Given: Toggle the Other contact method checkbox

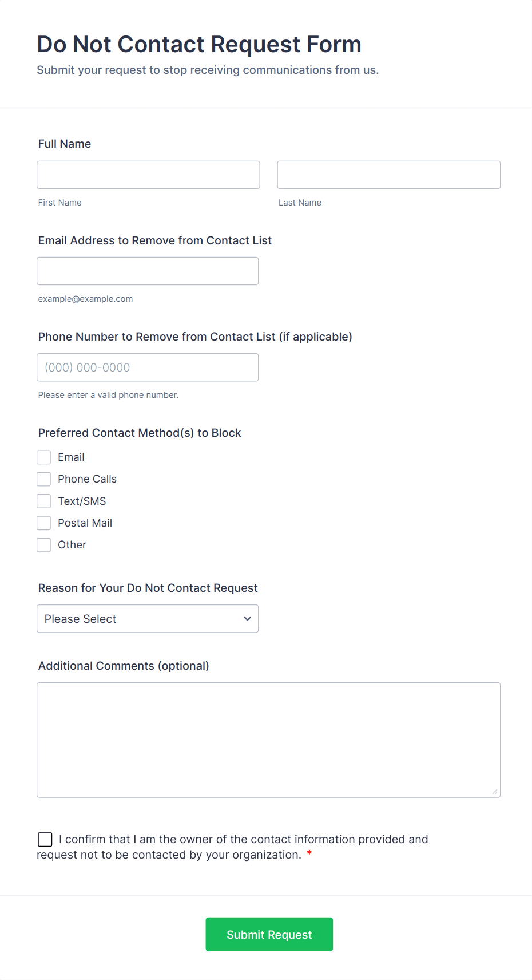Looking at the screenshot, I should click(x=44, y=545).
